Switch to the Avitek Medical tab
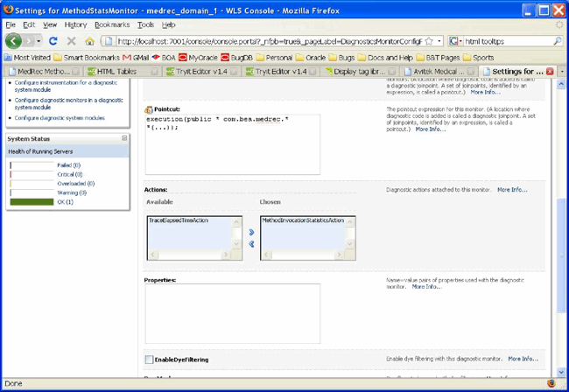Viewport: 569px width, 392px height. (439, 72)
